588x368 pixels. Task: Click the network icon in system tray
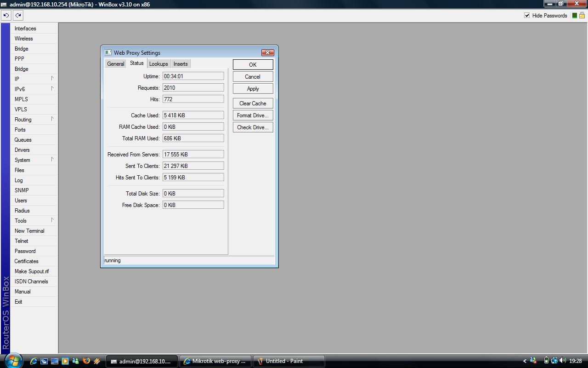(x=554, y=361)
